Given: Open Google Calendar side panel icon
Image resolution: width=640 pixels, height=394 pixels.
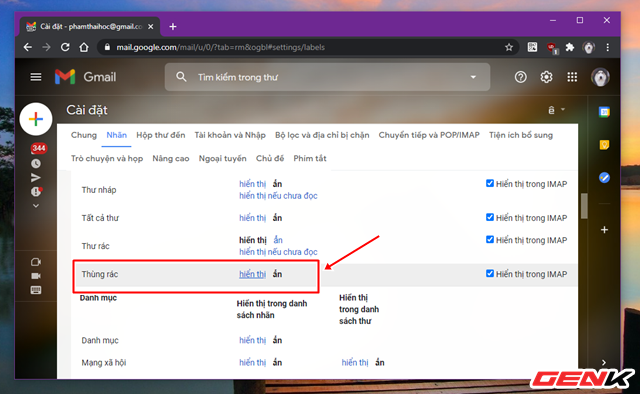Looking at the screenshot, I should (x=604, y=112).
